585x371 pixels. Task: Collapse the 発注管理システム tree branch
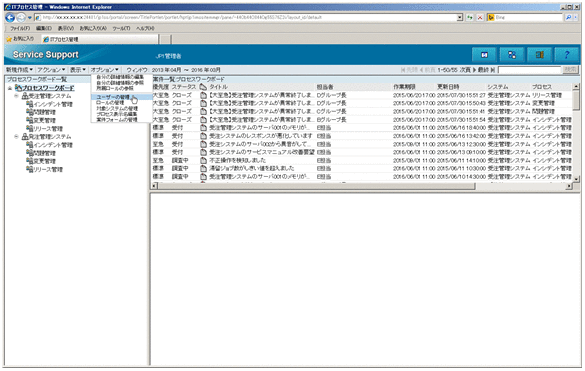[x=16, y=137]
